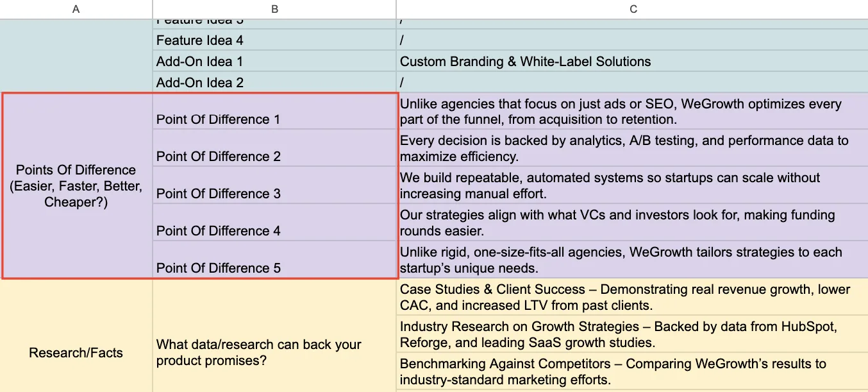Select the Research/Facts merged cell
This screenshot has width=868, height=392.
[76, 336]
